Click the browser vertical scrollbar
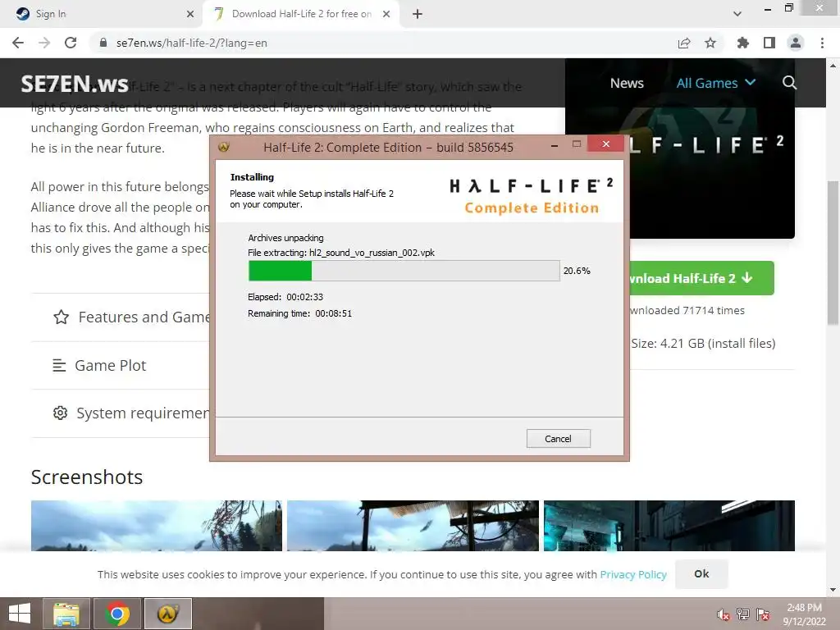This screenshot has height=630, width=840. point(833,252)
